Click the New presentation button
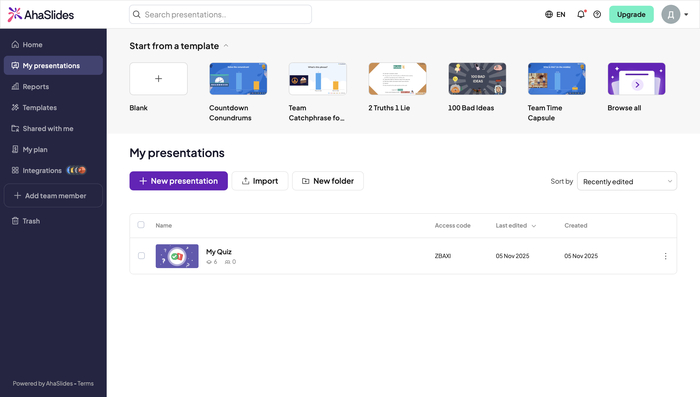Viewport: 700px width, 397px height. (x=179, y=181)
